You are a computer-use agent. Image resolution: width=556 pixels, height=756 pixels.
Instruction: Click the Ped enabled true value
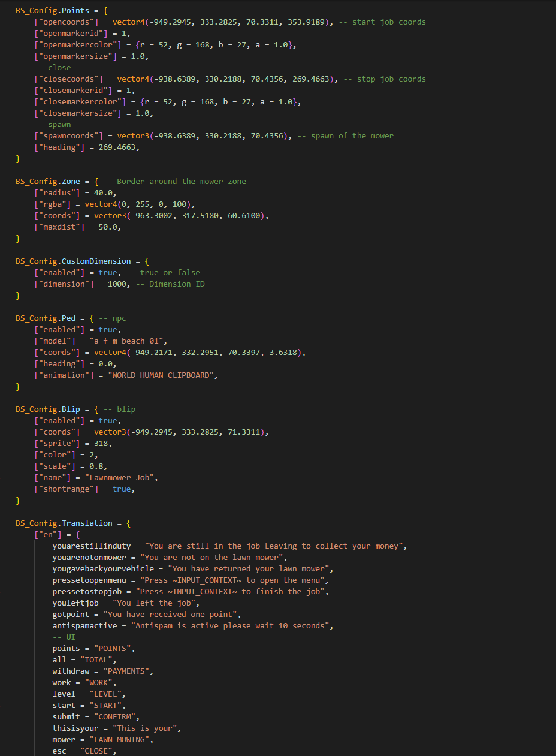[107, 329]
